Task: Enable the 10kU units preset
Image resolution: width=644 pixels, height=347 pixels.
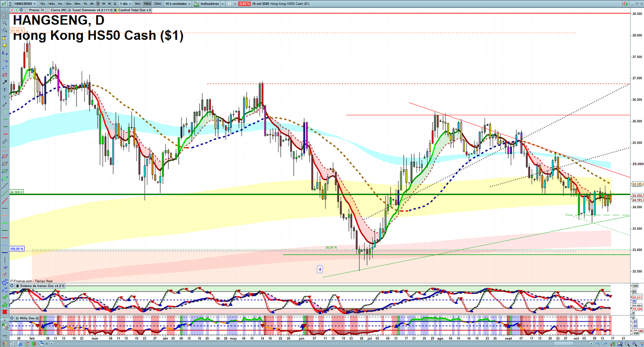Action: 147,4
